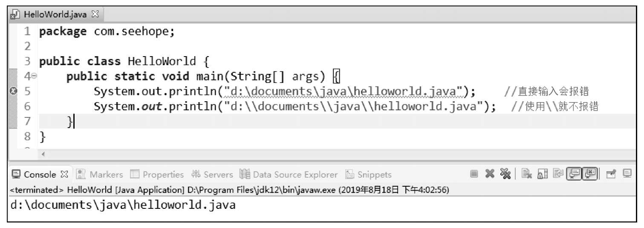Click the Pin Console icon
644x228 pixels.
click(x=612, y=174)
